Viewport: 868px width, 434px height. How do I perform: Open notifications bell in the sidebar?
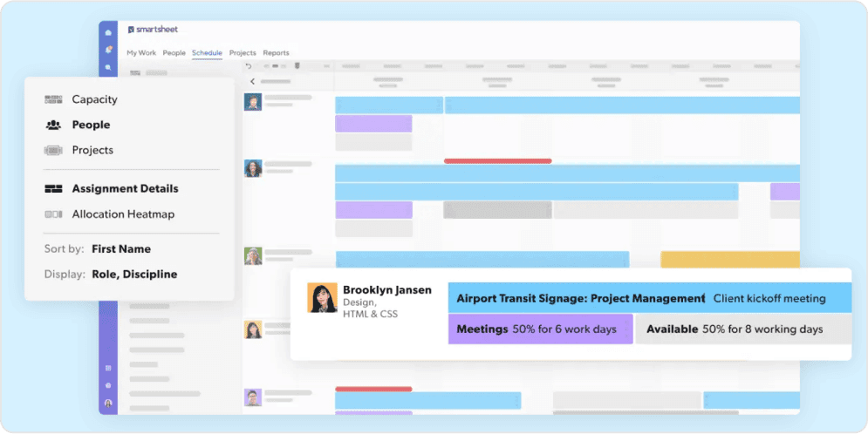coord(108,50)
